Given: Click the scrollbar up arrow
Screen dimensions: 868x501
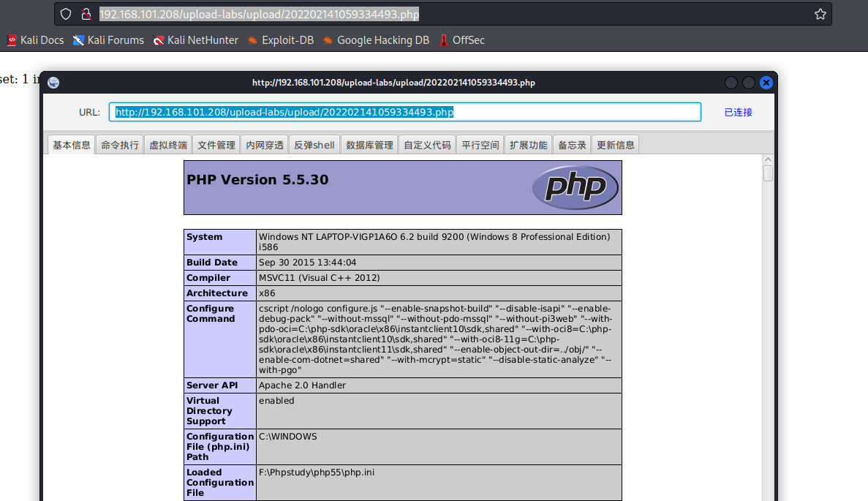Looking at the screenshot, I should point(768,159).
